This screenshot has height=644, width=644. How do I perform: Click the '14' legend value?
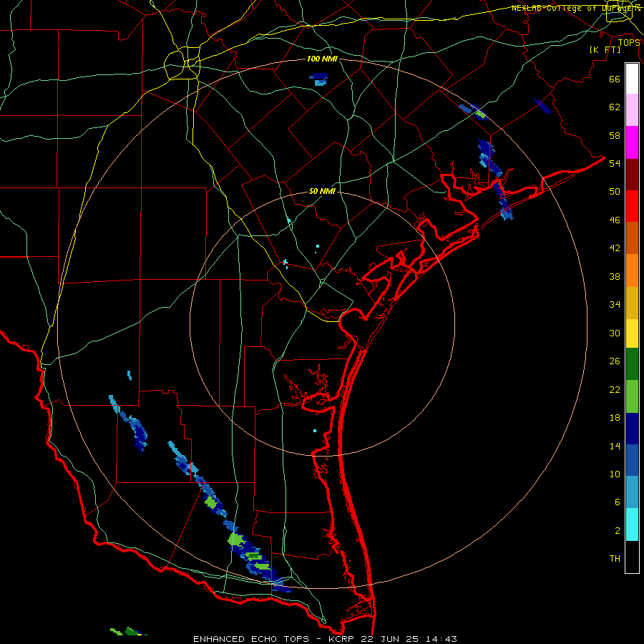coord(615,446)
